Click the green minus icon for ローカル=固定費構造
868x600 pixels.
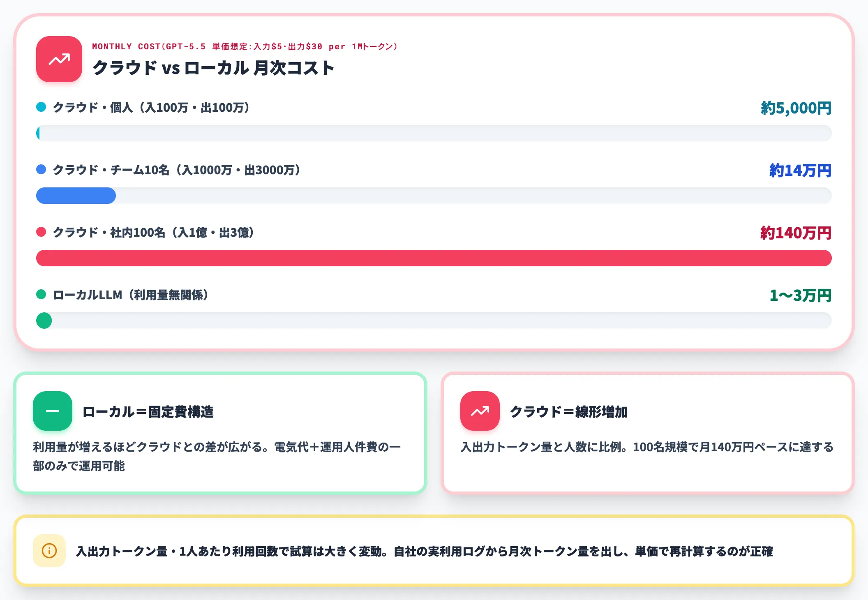(53, 411)
